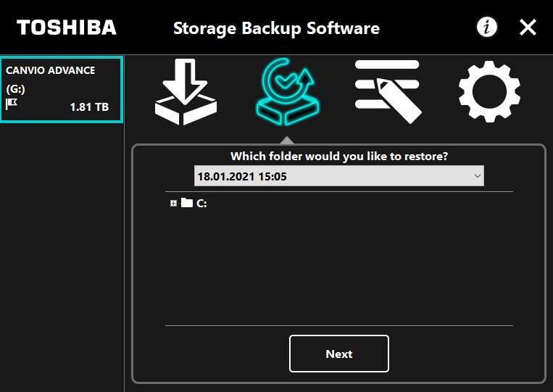Open the backup plan edit icon
Image resolution: width=553 pixels, height=392 pixels.
(388, 91)
